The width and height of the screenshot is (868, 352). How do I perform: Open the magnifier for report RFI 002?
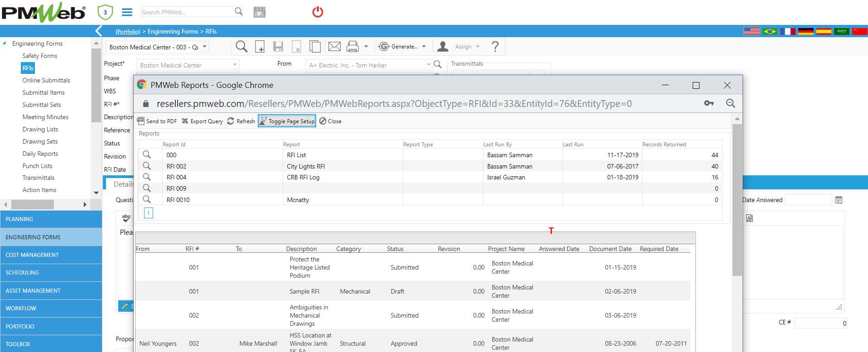click(x=147, y=166)
